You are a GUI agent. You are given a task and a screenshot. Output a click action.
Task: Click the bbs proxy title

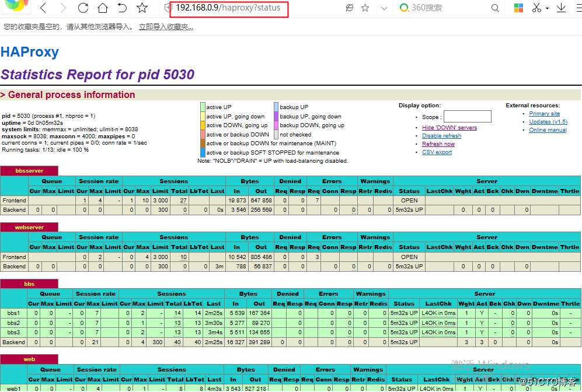(29, 283)
